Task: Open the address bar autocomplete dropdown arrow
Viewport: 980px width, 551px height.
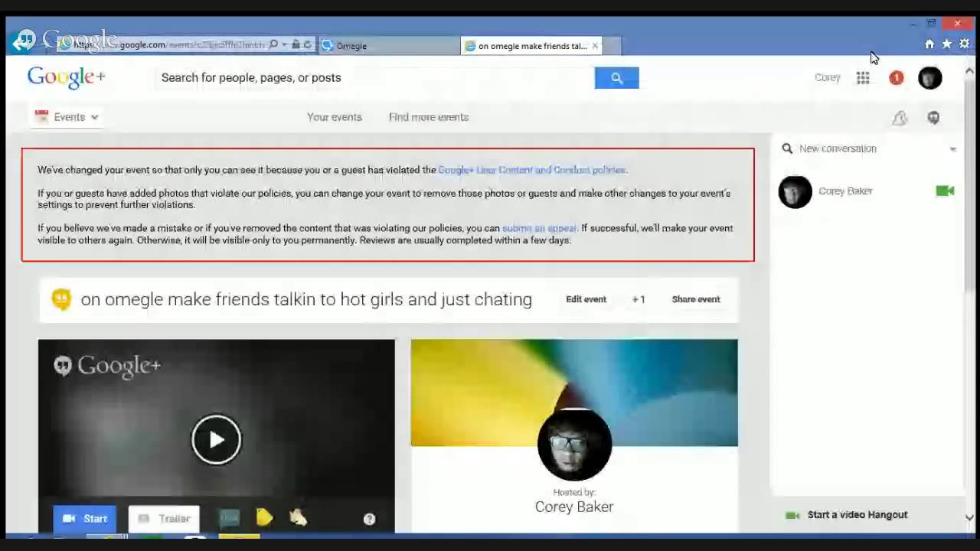Action: (x=284, y=45)
